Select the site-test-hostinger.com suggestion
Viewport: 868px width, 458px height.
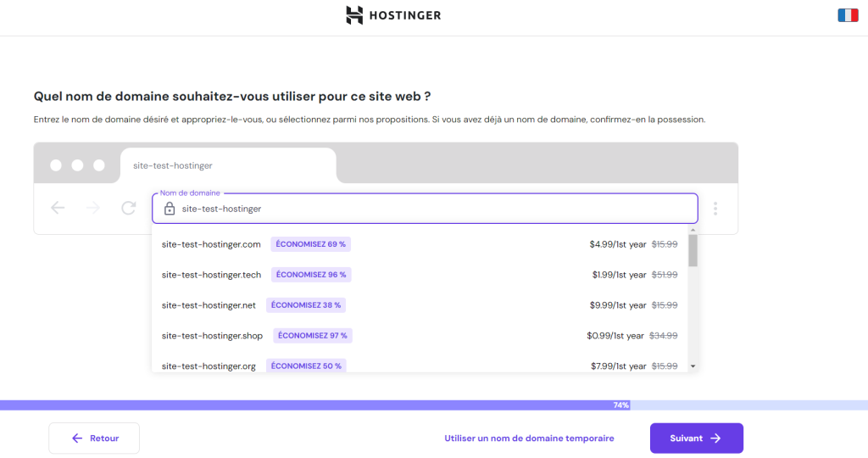tap(211, 244)
